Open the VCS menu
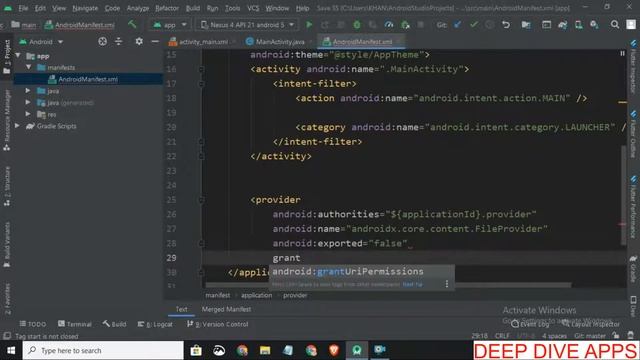640x360 pixels. [253, 8]
